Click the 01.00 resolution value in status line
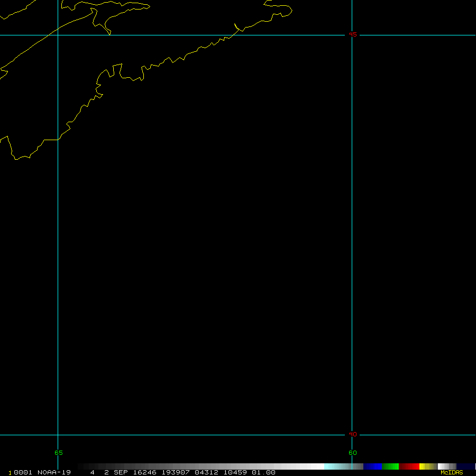The width and height of the screenshot is (476, 476). pyautogui.click(x=263, y=472)
